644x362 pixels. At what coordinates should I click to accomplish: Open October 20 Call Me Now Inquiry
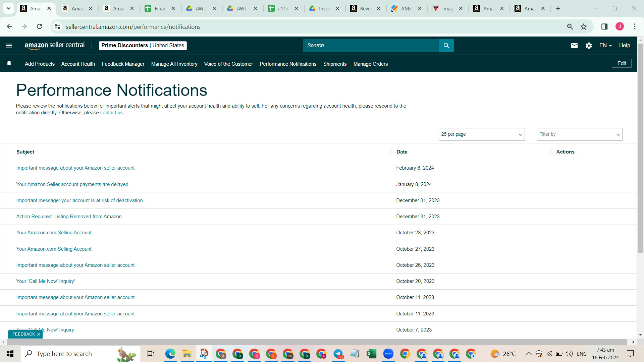46,281
